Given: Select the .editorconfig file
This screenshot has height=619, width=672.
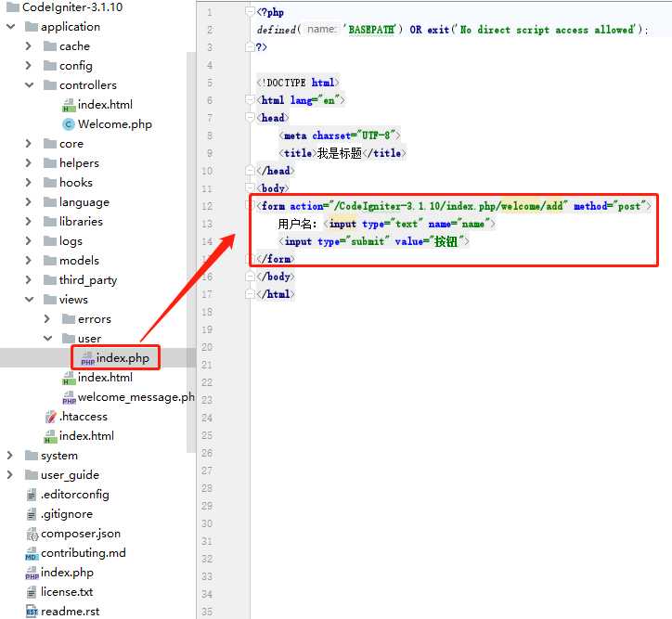Looking at the screenshot, I should [75, 495].
